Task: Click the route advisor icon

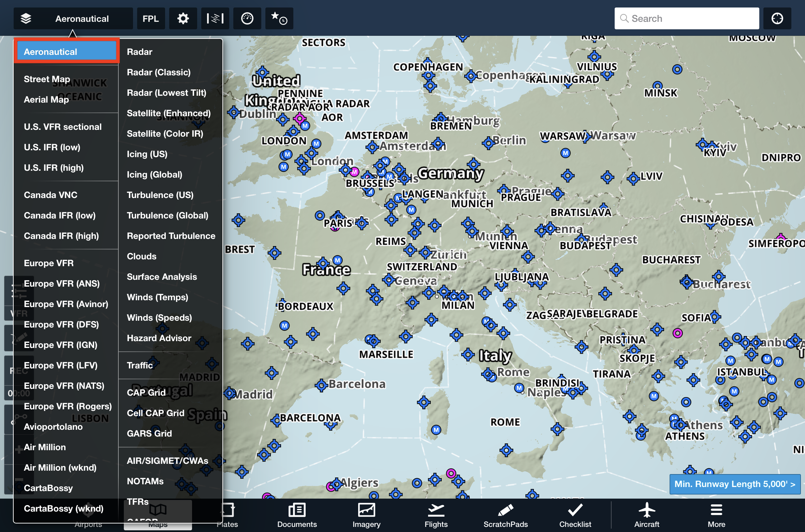Action: coord(215,19)
